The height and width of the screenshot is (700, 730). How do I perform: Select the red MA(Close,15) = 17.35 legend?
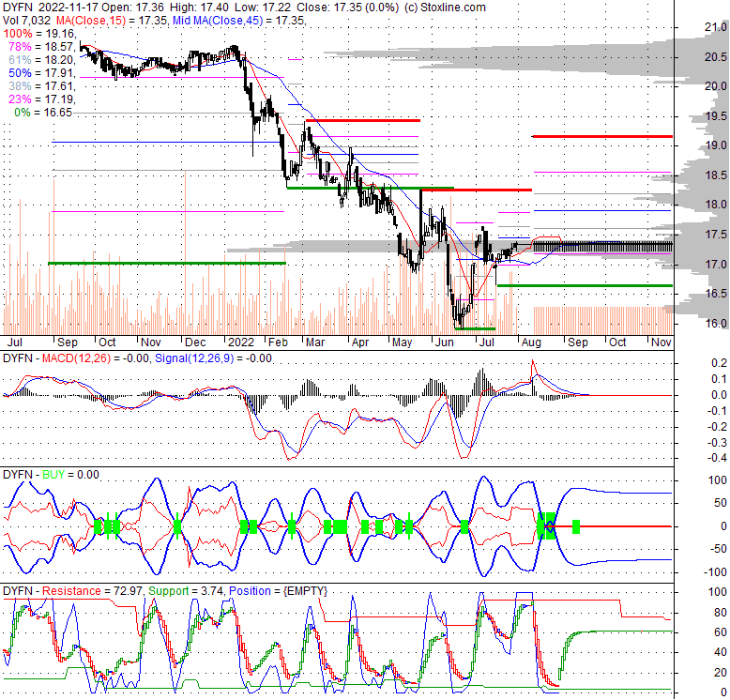point(113,21)
